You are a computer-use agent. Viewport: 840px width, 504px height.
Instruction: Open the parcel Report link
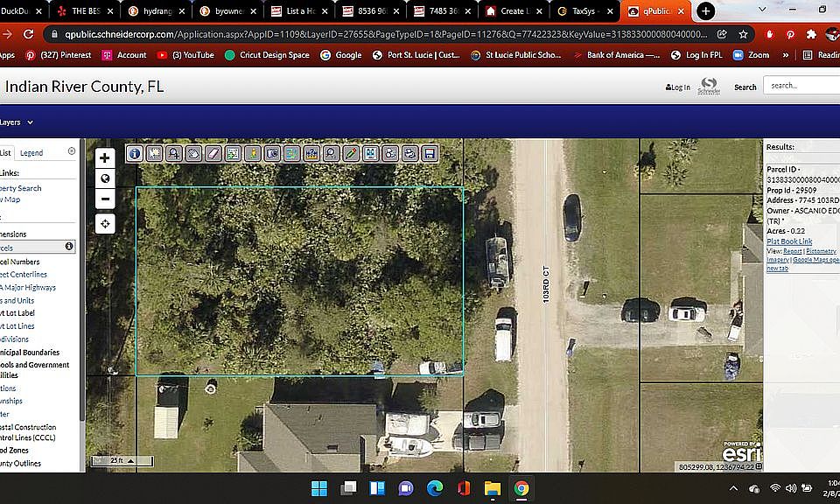[x=793, y=251]
